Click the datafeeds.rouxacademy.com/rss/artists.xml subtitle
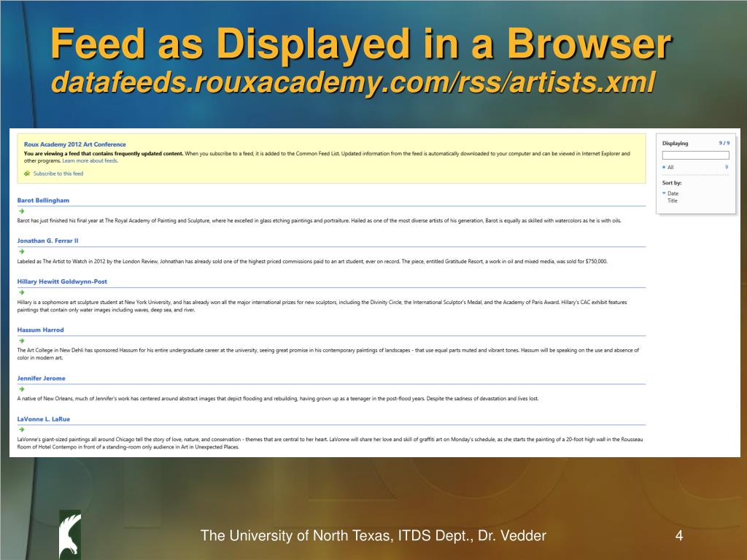Viewport: 747px width, 560px height. 354,82
